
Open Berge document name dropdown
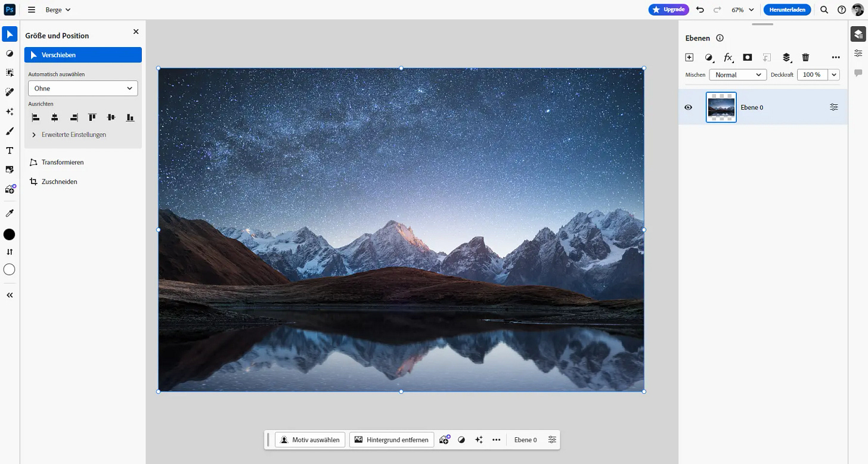[x=58, y=10]
